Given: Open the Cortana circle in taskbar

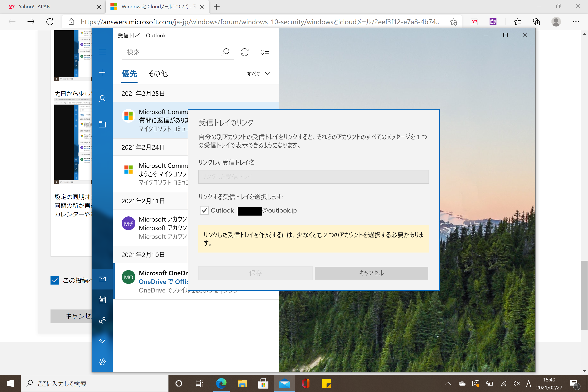Looking at the screenshot, I should (x=179, y=383).
